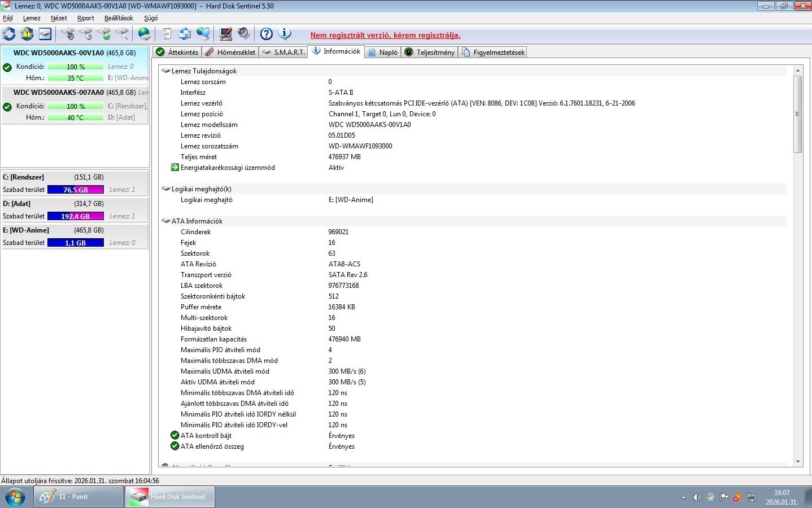Click the taskbar volume speaker icon
The height and width of the screenshot is (508, 812).
pyautogui.click(x=697, y=497)
